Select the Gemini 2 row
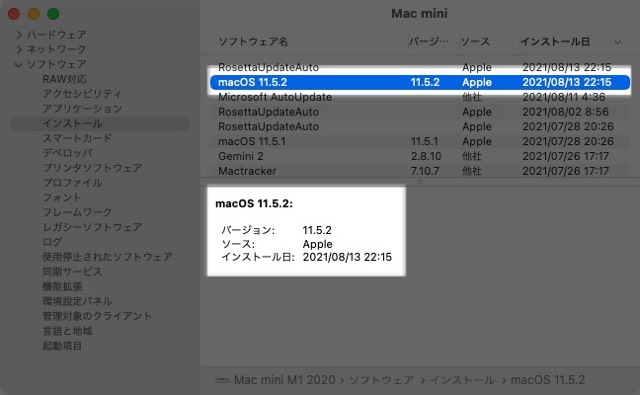 pos(420,156)
